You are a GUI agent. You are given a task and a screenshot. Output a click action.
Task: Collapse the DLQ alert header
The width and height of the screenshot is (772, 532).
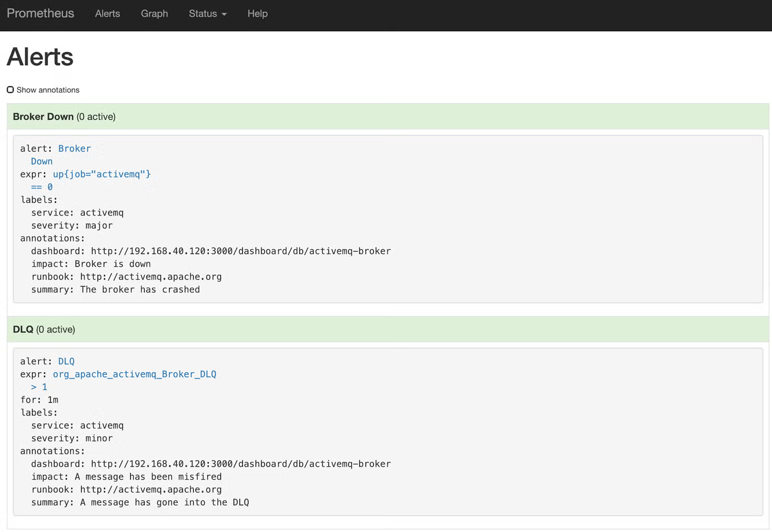(388, 329)
